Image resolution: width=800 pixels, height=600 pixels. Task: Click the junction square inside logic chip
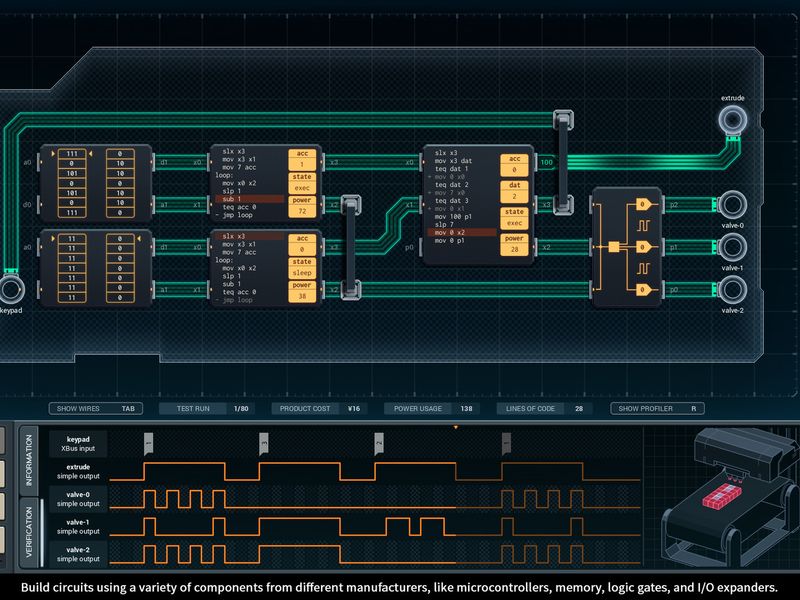pyautogui.click(x=614, y=247)
